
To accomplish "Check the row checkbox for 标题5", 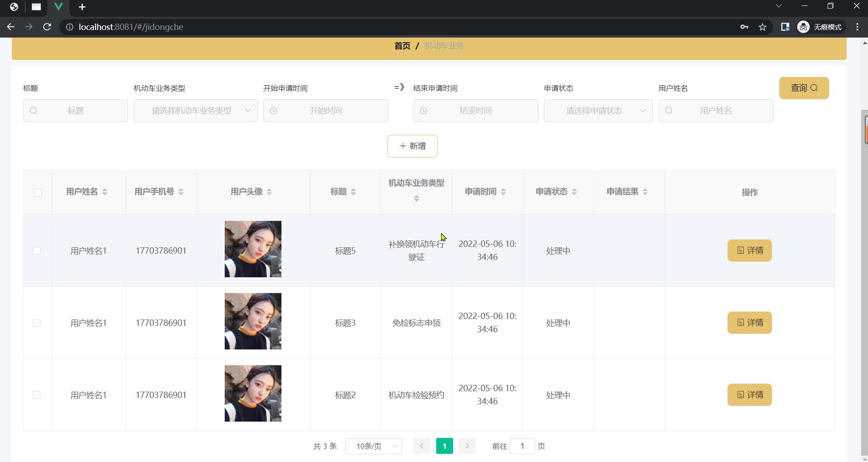I will [x=37, y=251].
